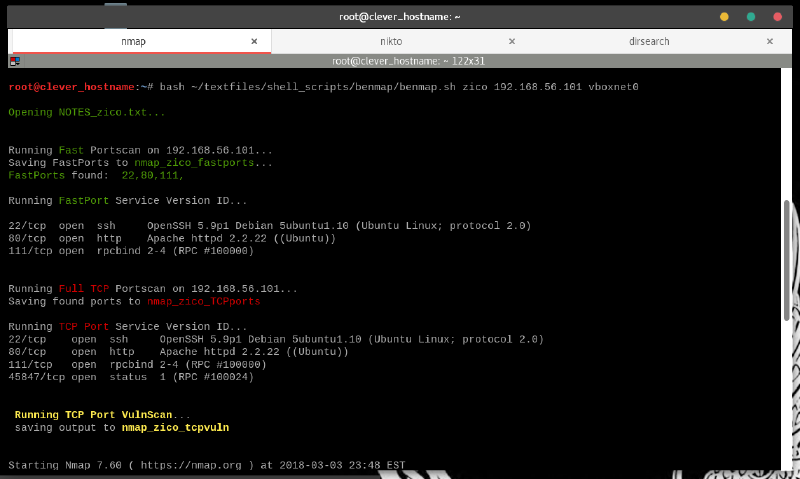Screen dimensions: 800x479
Task: Close the nmap tab
Action: (x=254, y=41)
